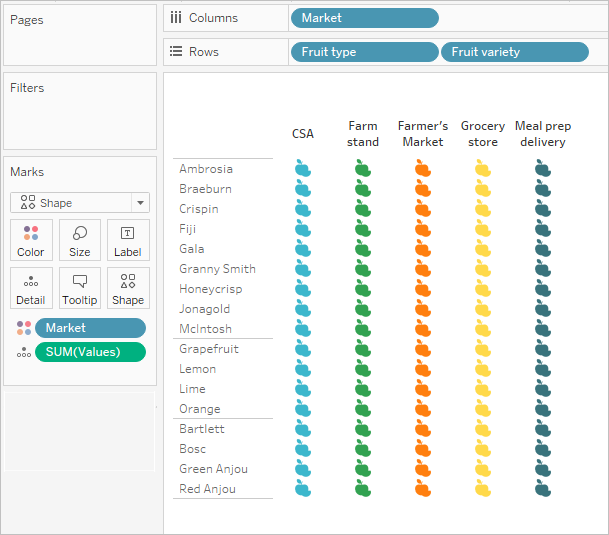Select the Red Anjou row label
The width and height of the screenshot is (609, 535).
point(207,489)
